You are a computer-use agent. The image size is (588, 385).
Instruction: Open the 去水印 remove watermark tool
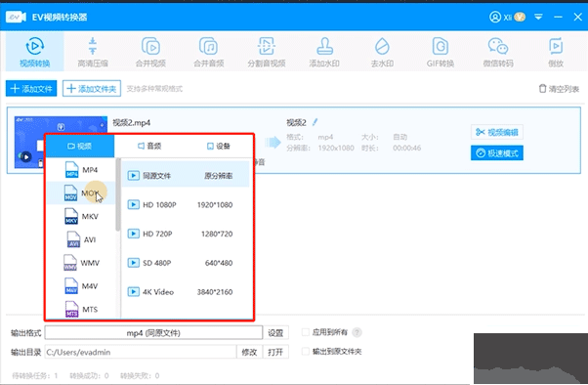[382, 52]
